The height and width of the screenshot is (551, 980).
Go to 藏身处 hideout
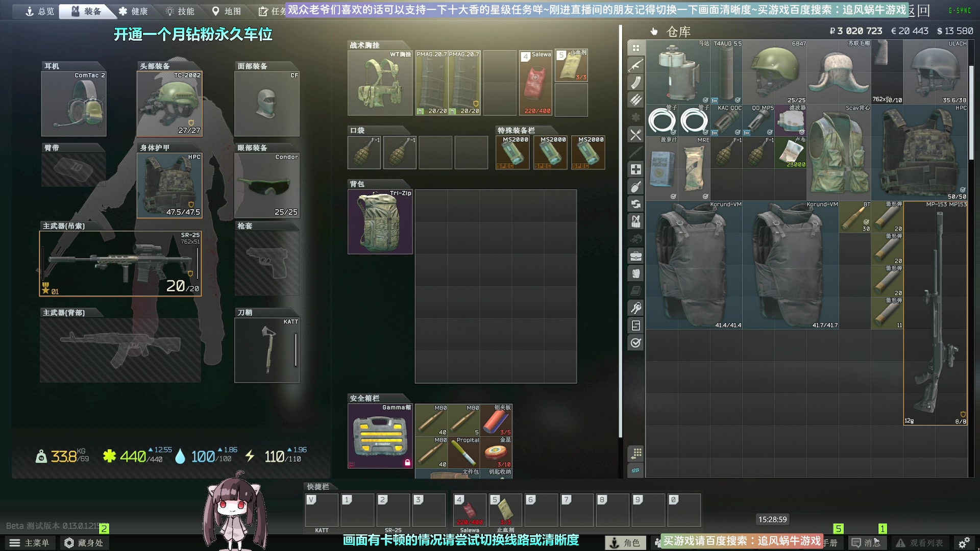point(84,543)
